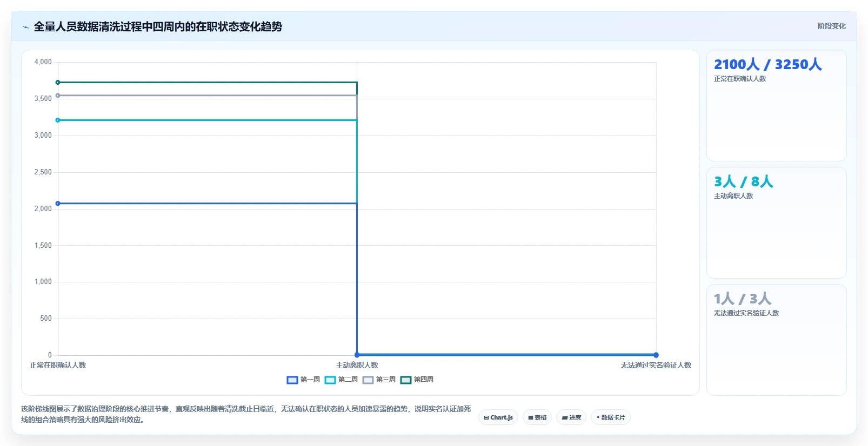Select the 1人 / 3人 value

coord(743,299)
